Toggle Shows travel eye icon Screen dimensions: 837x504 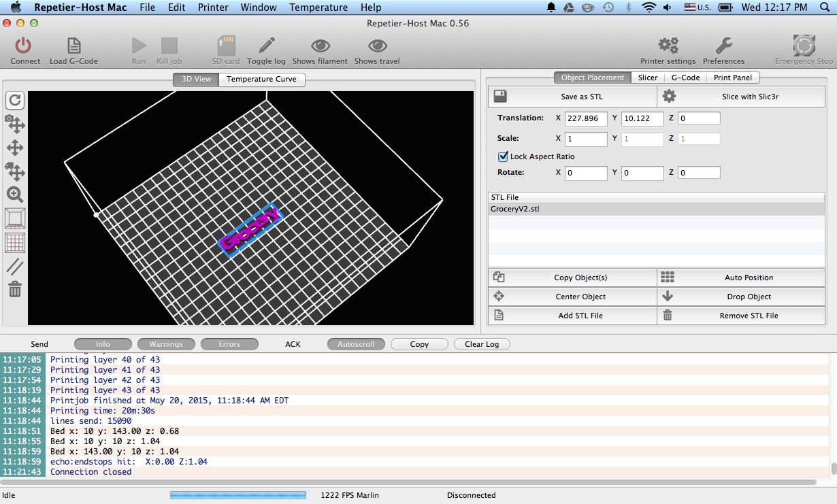377,46
